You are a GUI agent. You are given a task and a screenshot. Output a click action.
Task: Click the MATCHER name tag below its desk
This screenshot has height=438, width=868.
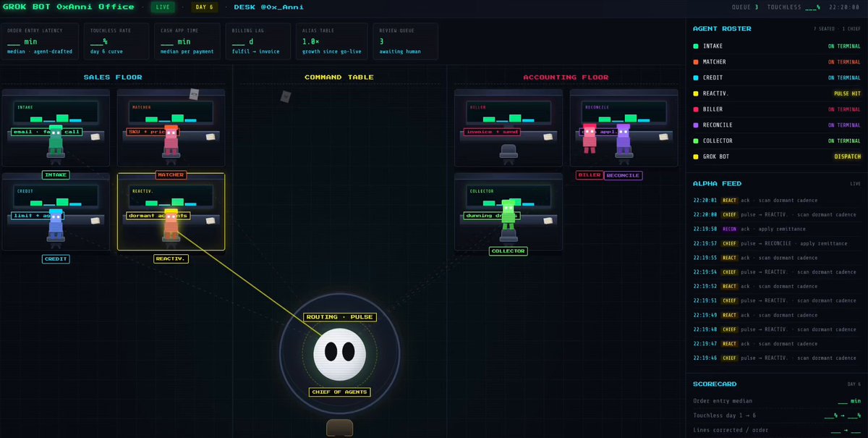coord(171,175)
